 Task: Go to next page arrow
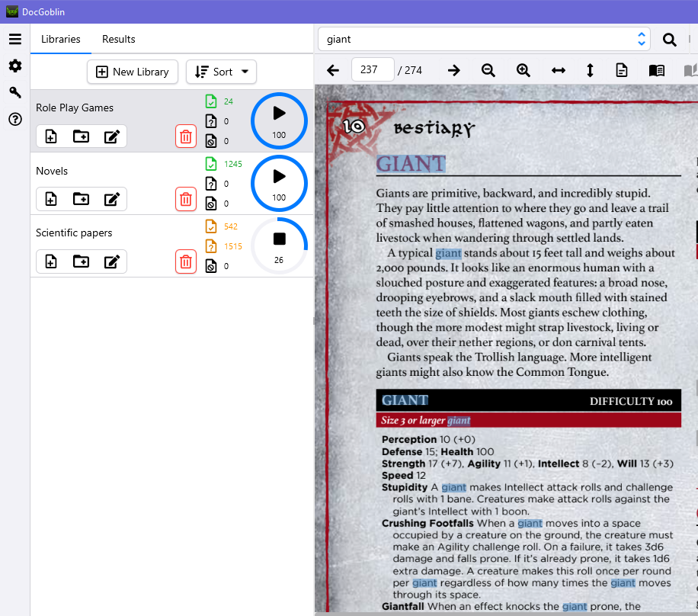[453, 70]
